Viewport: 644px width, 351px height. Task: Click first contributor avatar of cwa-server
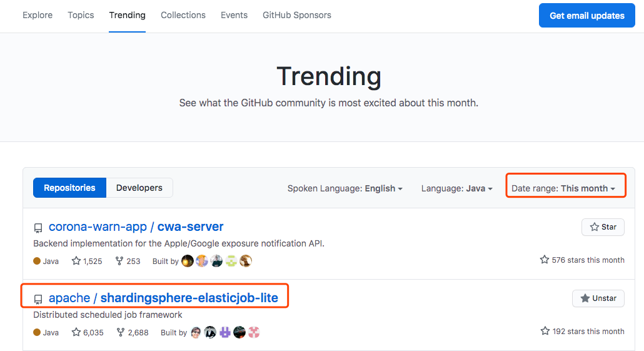pyautogui.click(x=188, y=261)
